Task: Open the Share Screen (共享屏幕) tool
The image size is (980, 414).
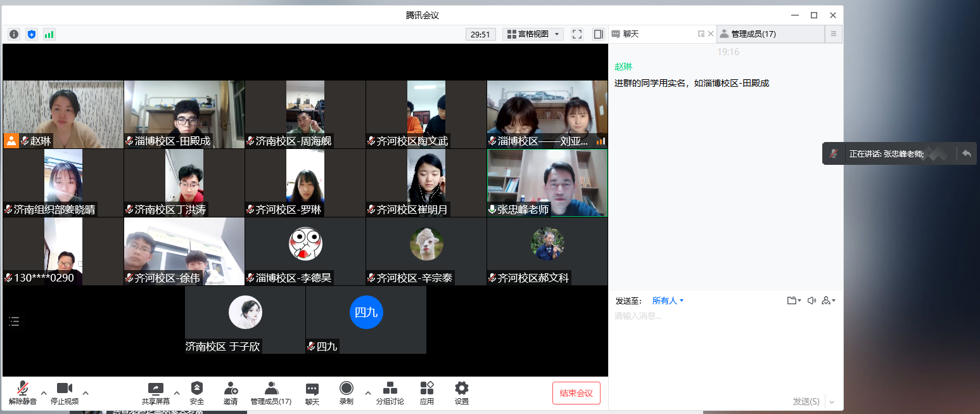Action: (x=156, y=393)
